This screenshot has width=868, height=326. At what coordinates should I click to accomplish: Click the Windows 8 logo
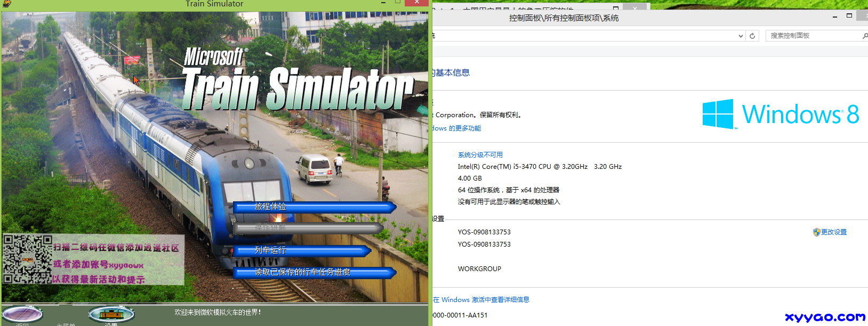point(781,114)
